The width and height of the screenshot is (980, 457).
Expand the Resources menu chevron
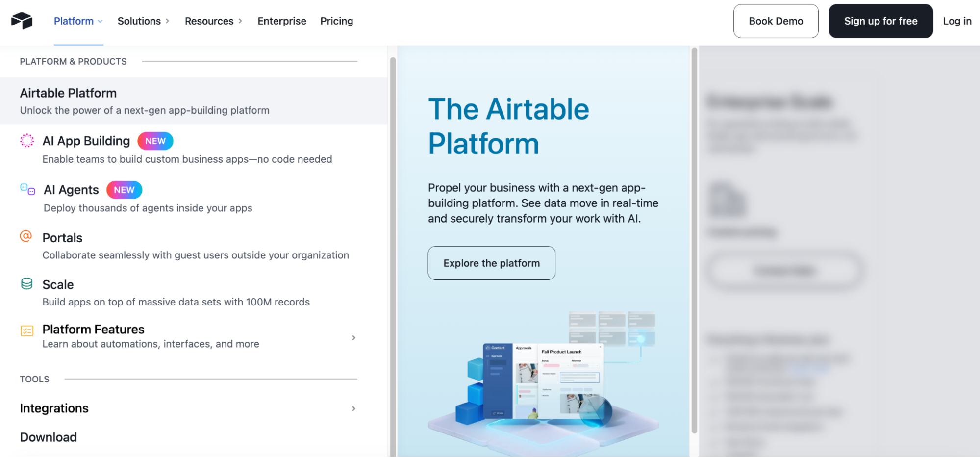pyautogui.click(x=240, y=21)
